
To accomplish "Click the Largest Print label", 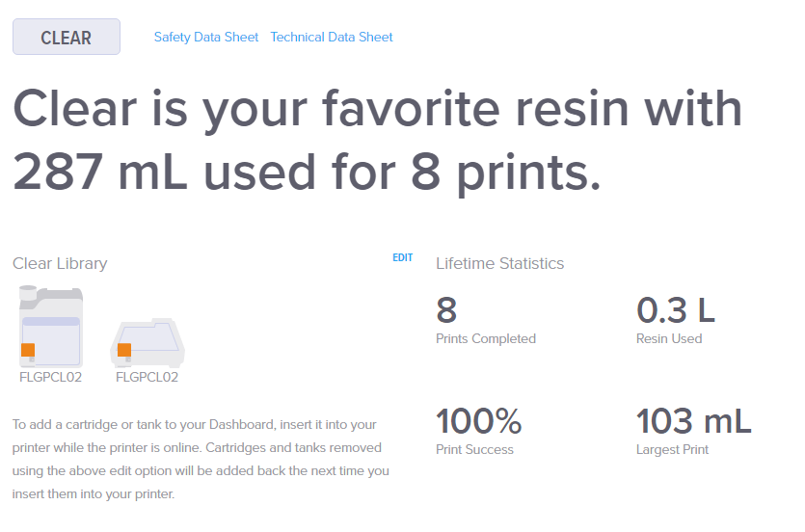I will [673, 449].
